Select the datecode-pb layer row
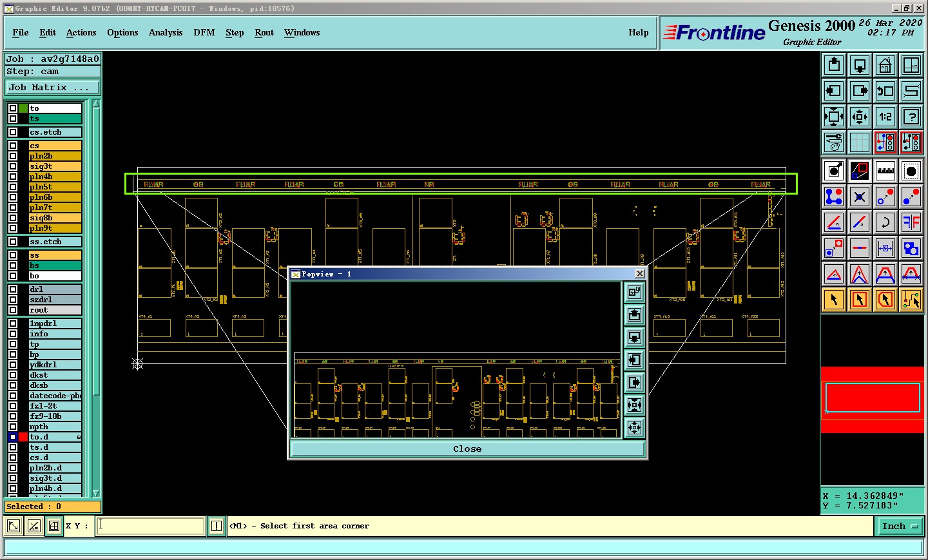Image resolution: width=928 pixels, height=560 pixels. point(55,396)
